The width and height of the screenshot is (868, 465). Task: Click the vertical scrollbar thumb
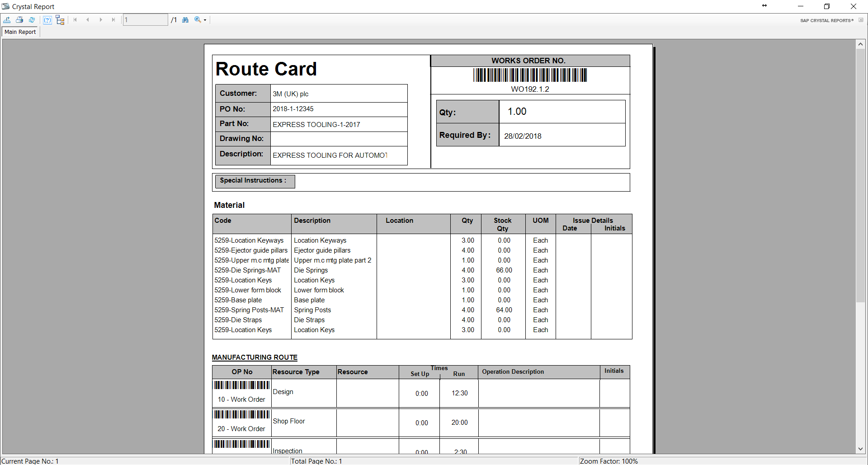pos(860,175)
